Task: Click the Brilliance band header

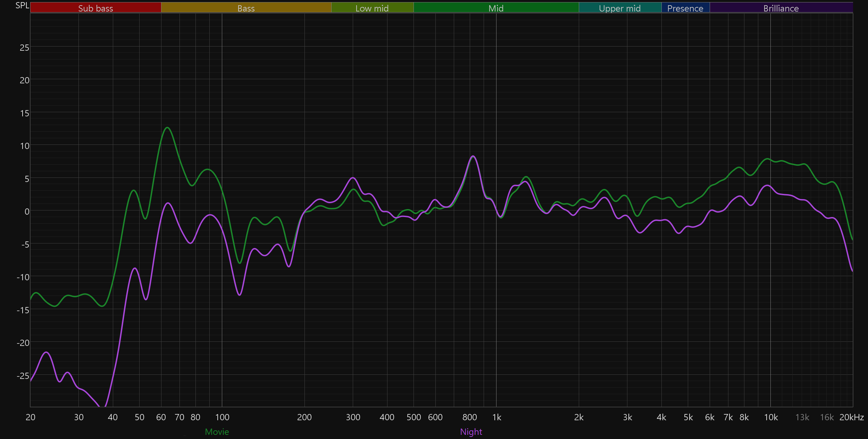Action: click(x=781, y=8)
